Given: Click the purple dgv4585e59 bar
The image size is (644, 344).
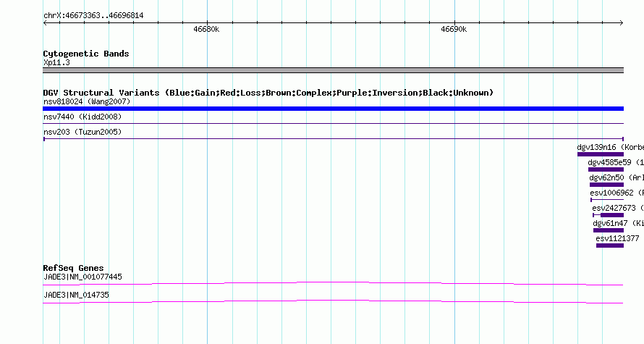Looking at the screenshot, I should (x=606, y=169).
